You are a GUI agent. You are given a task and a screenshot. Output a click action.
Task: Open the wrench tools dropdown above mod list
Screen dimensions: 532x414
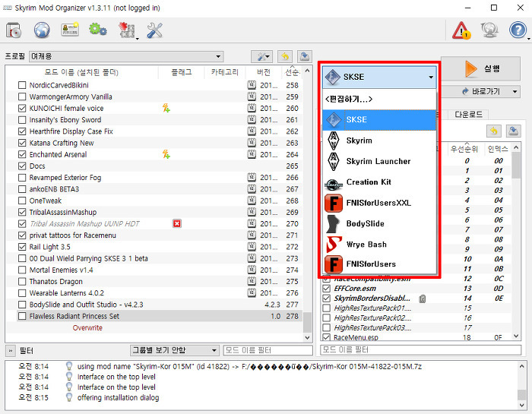click(x=261, y=56)
